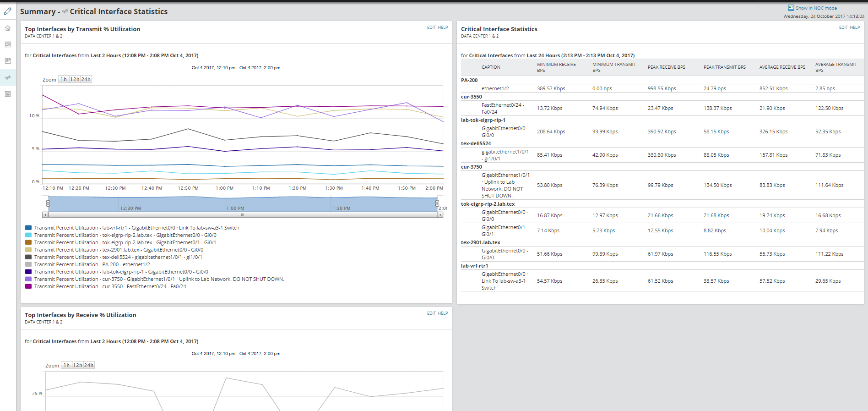Toggle tok-eigrp-rip-2 Gi0/1 brown legend swatch
868x411 pixels.
(28, 242)
